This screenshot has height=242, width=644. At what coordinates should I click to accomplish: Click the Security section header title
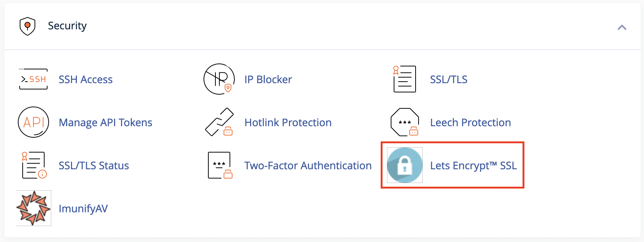67,26
